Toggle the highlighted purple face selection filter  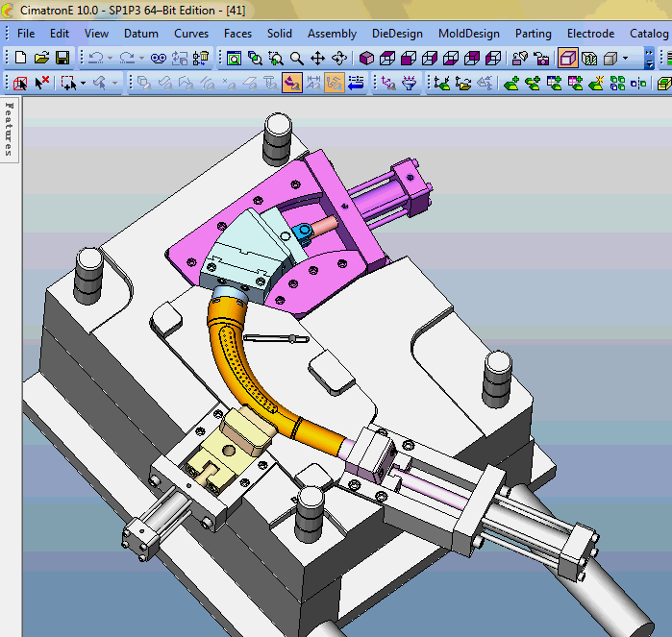(292, 84)
